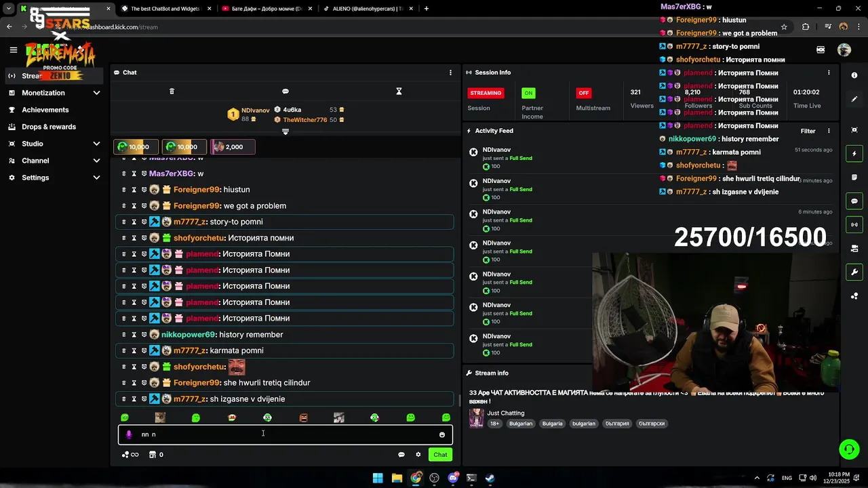Open Achievements in the sidebar
This screenshot has width=868, height=488.
click(x=45, y=110)
